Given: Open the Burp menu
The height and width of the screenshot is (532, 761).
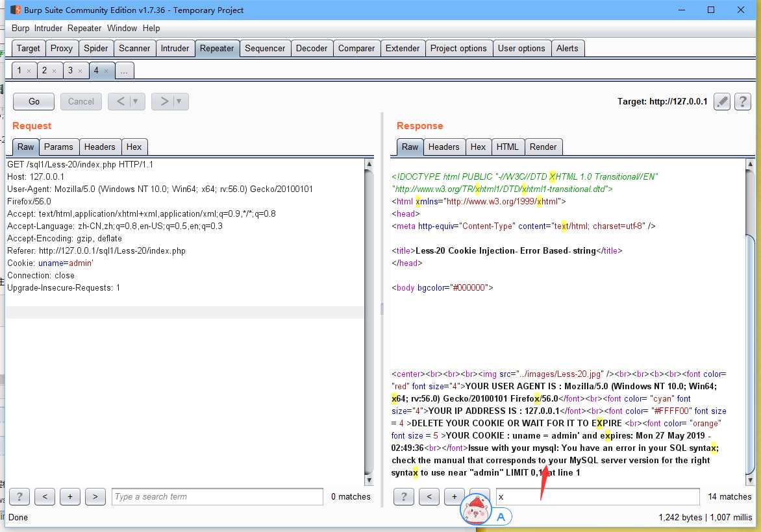Looking at the screenshot, I should point(20,28).
